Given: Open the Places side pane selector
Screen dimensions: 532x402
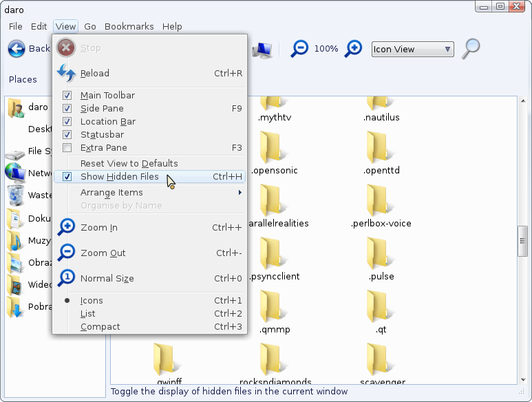Looking at the screenshot, I should coord(23,79).
